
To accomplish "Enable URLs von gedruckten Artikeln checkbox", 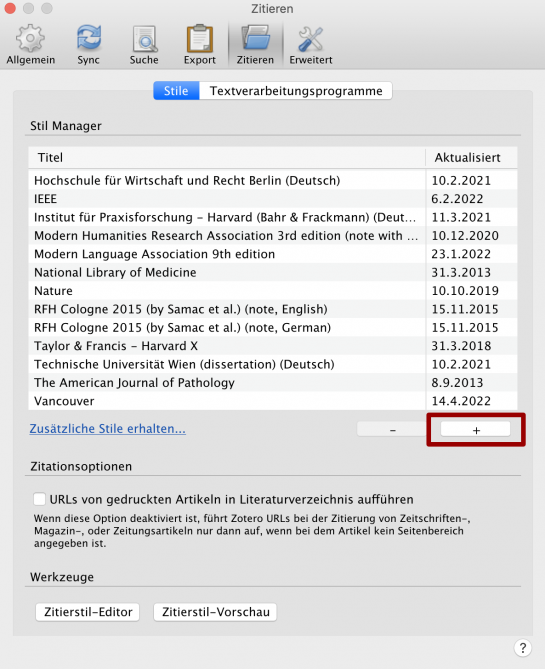I will coord(39,499).
